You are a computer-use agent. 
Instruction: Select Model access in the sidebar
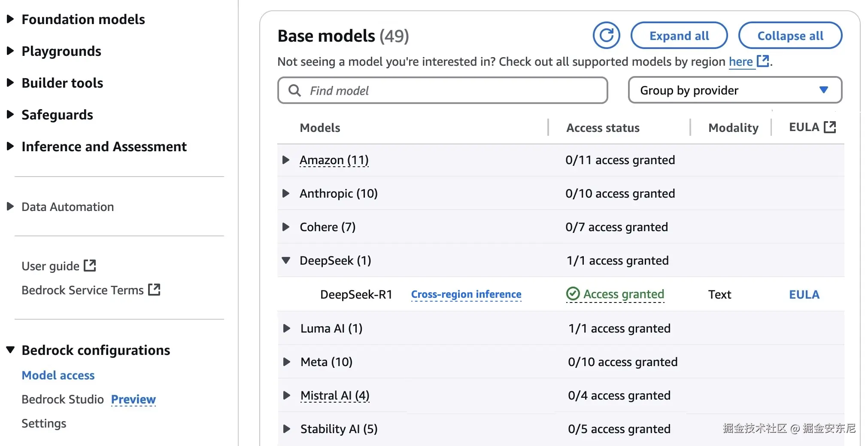tap(58, 375)
